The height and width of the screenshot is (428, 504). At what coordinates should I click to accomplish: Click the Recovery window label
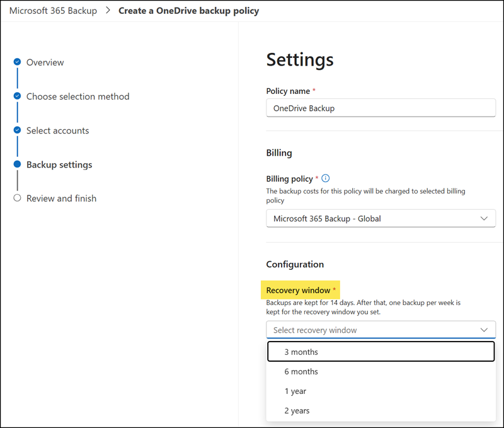tap(298, 290)
